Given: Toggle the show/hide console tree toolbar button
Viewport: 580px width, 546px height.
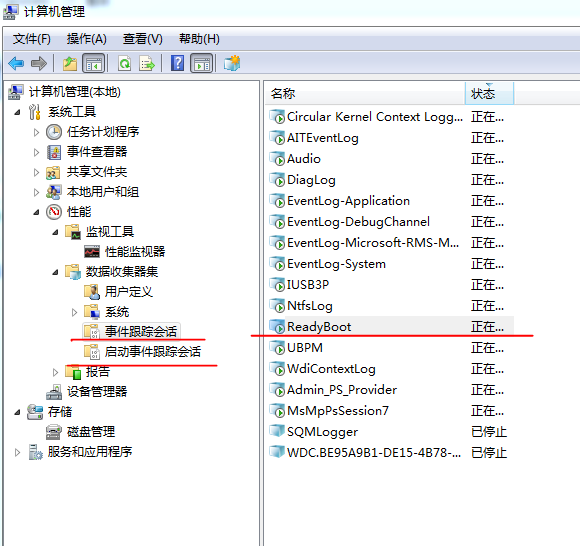Looking at the screenshot, I should click(x=94, y=63).
